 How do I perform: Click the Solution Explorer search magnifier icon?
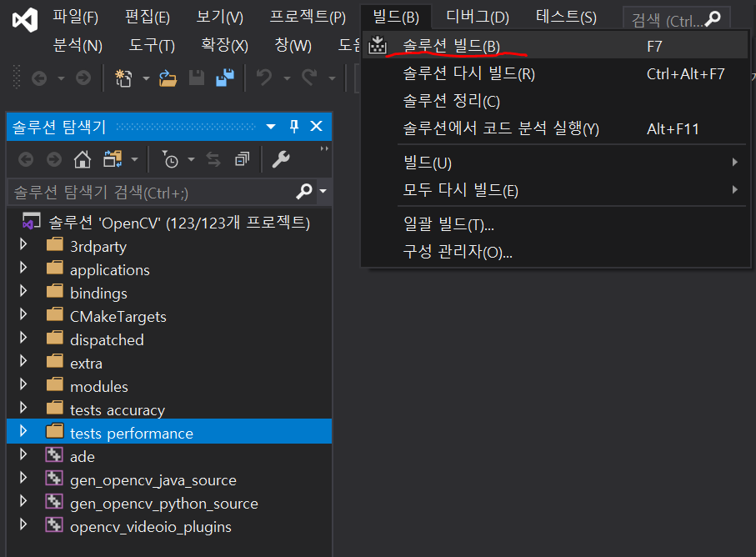tap(304, 192)
